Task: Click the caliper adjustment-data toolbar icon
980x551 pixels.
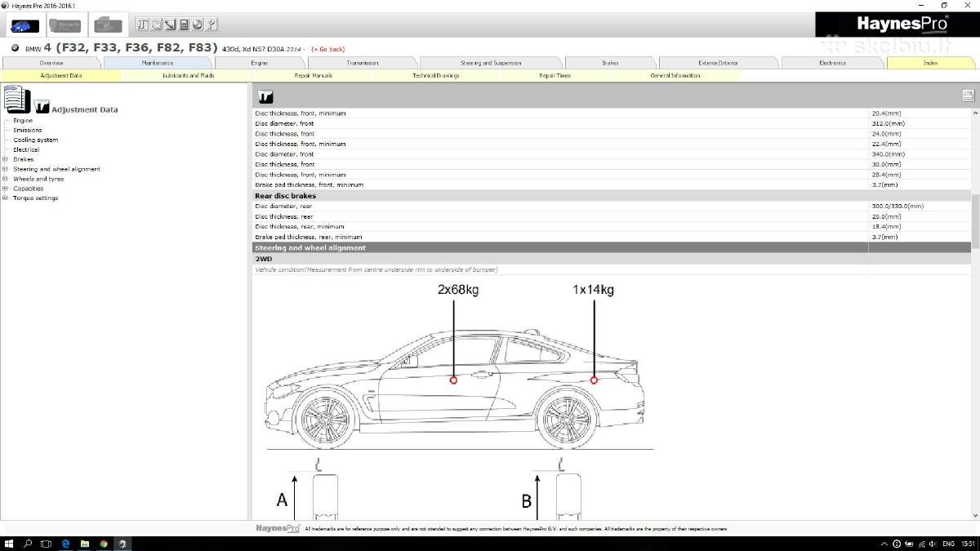Action: pos(141,25)
